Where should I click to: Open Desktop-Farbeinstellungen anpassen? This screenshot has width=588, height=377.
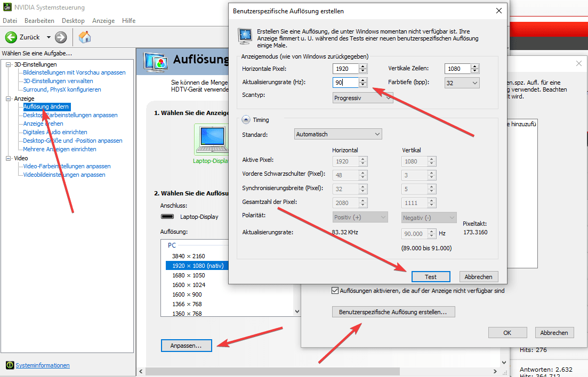coord(70,115)
